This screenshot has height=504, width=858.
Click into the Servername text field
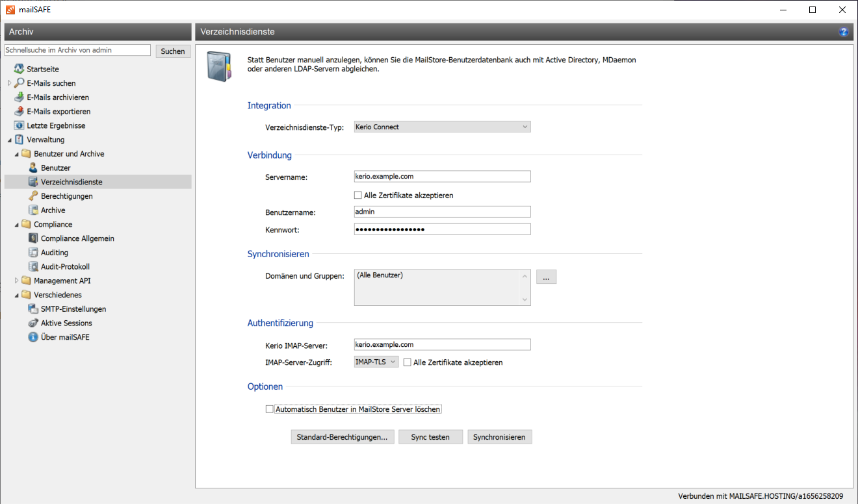442,177
